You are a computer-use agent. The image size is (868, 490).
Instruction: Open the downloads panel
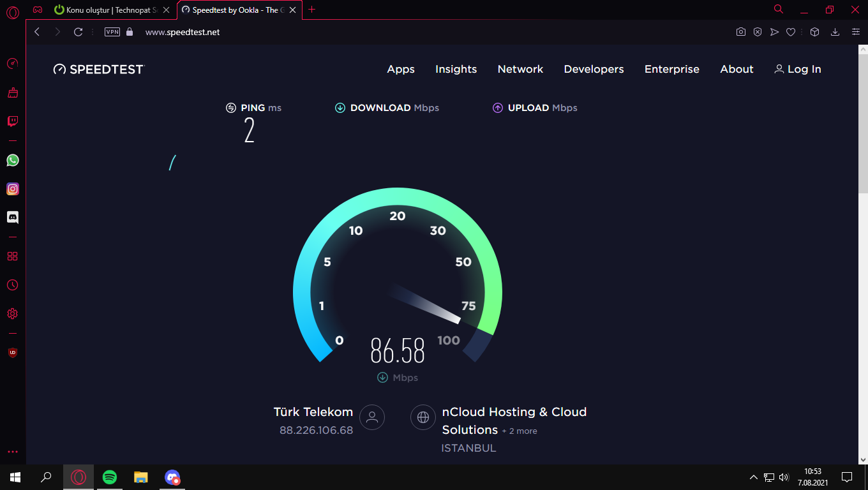pyautogui.click(x=835, y=32)
